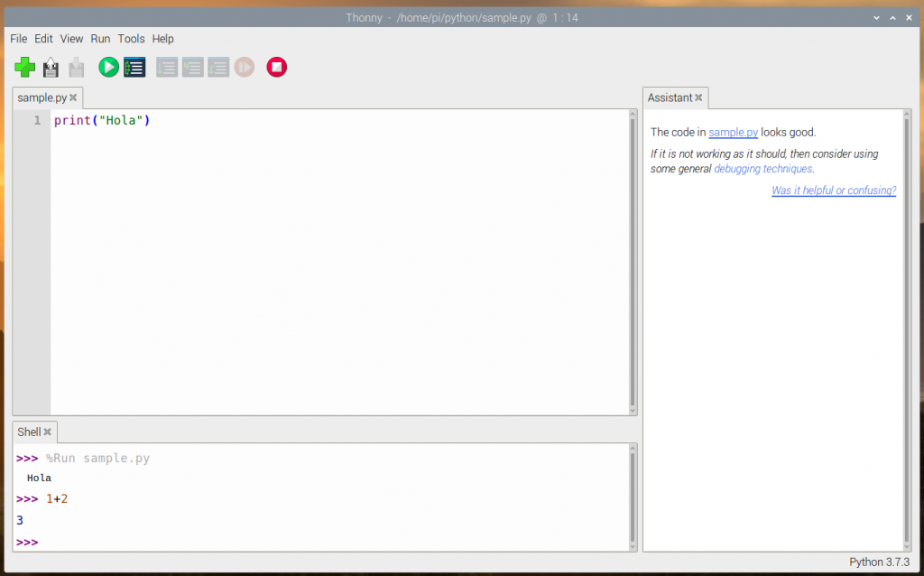Create a new file with the plus icon

pos(24,67)
